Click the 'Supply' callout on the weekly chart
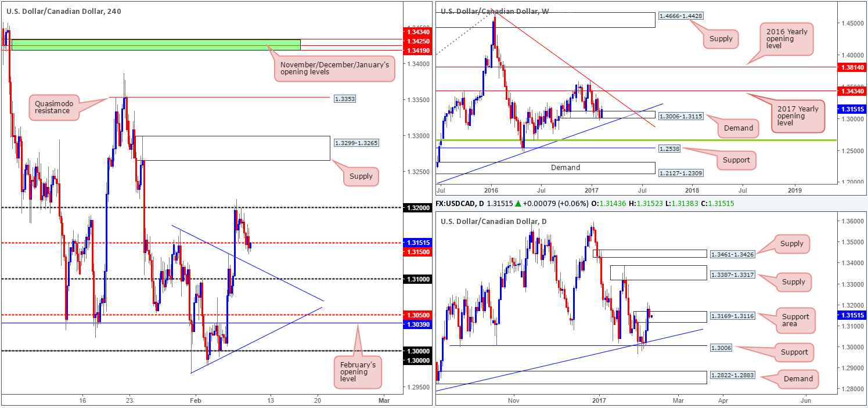This screenshot has height=408, width=868. pos(722,39)
